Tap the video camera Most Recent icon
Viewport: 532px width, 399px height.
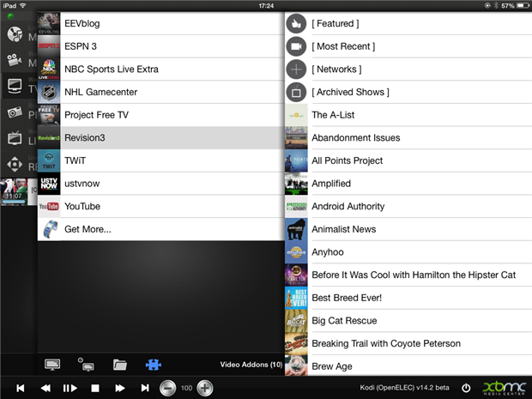tap(296, 46)
